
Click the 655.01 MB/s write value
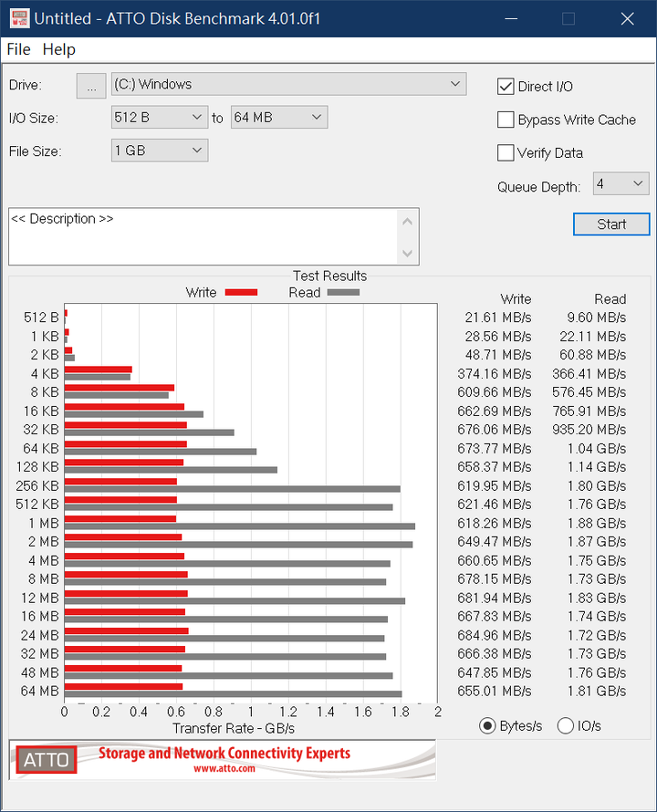pos(495,692)
